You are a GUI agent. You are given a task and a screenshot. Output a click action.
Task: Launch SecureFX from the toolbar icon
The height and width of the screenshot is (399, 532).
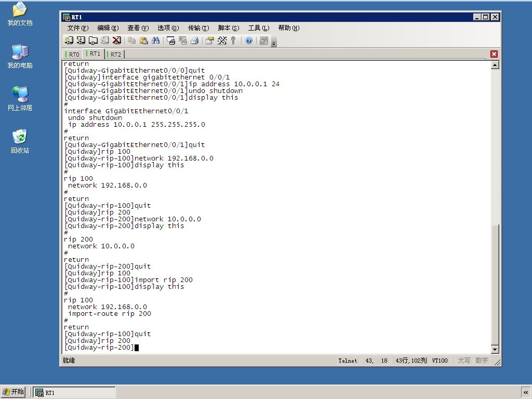coord(263,41)
